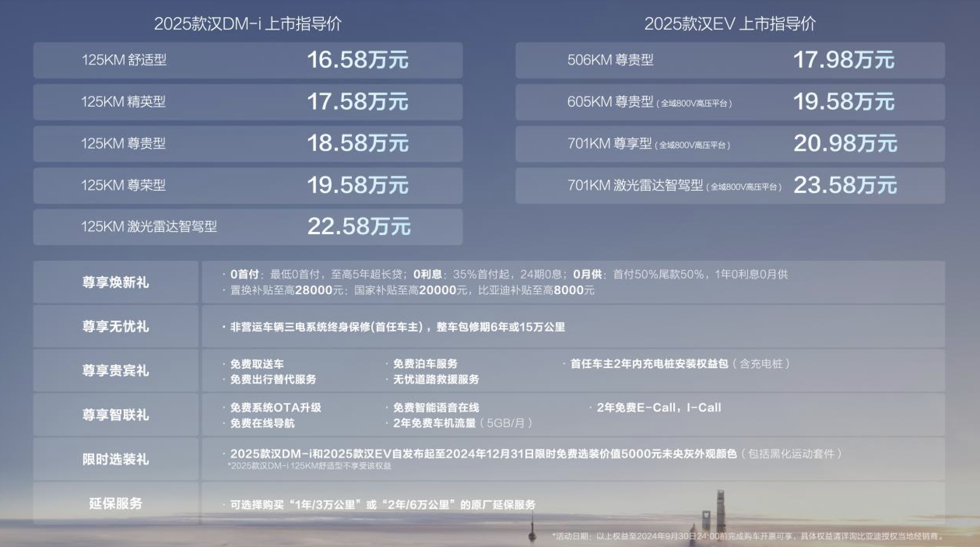Click the 免费泊车服务 benefit text
The height and width of the screenshot is (547, 980).
[x=425, y=364]
